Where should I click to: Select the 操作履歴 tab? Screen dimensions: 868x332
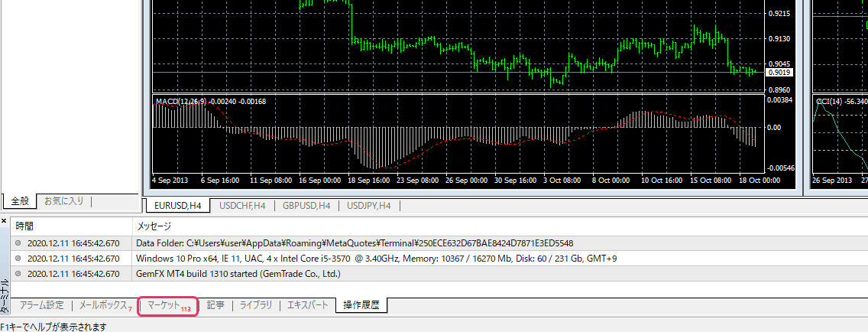click(x=362, y=305)
